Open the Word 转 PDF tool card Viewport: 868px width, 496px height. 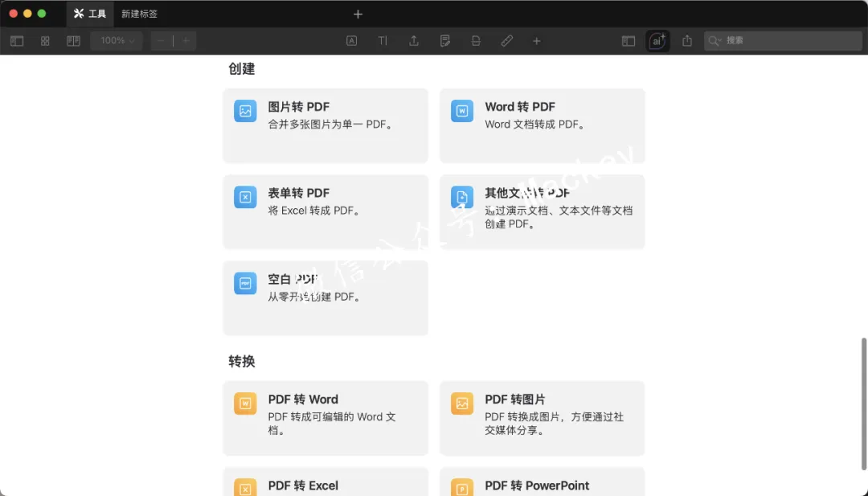click(x=542, y=125)
